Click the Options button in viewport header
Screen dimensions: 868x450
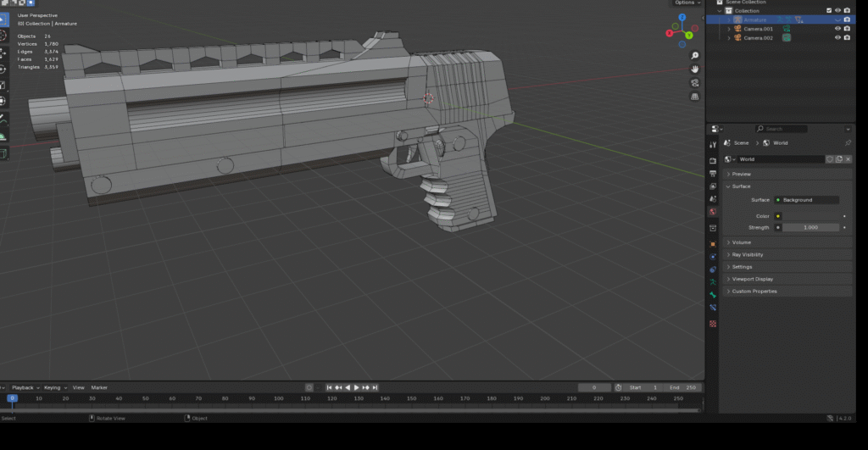pyautogui.click(x=686, y=3)
